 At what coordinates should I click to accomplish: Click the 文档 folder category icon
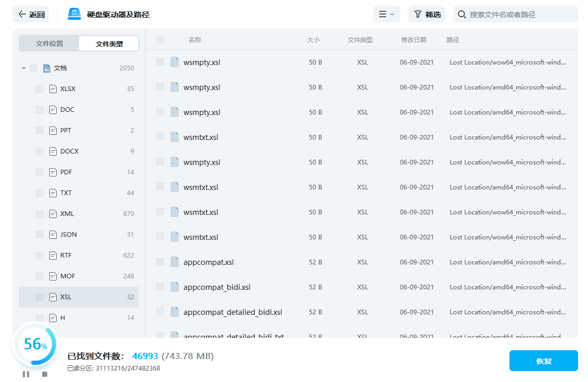[x=47, y=68]
